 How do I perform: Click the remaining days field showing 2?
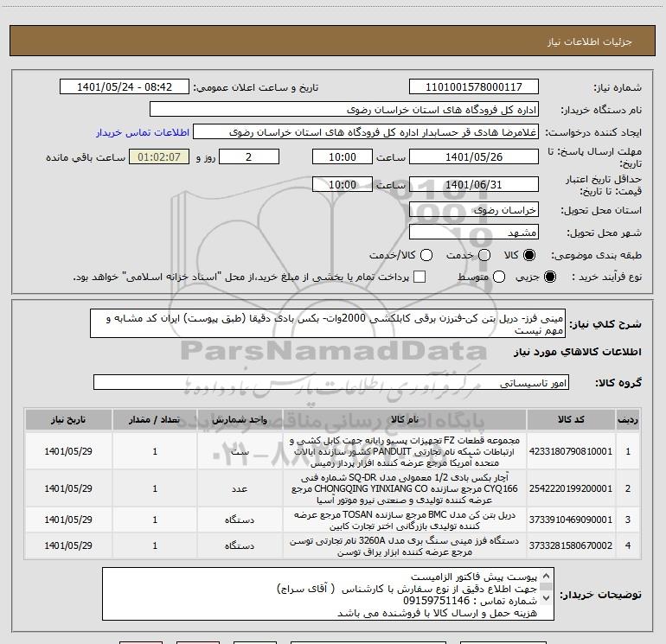click(x=249, y=156)
